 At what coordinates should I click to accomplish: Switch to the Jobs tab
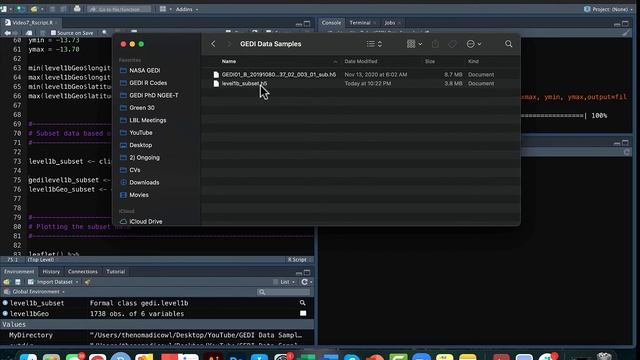coord(391,22)
